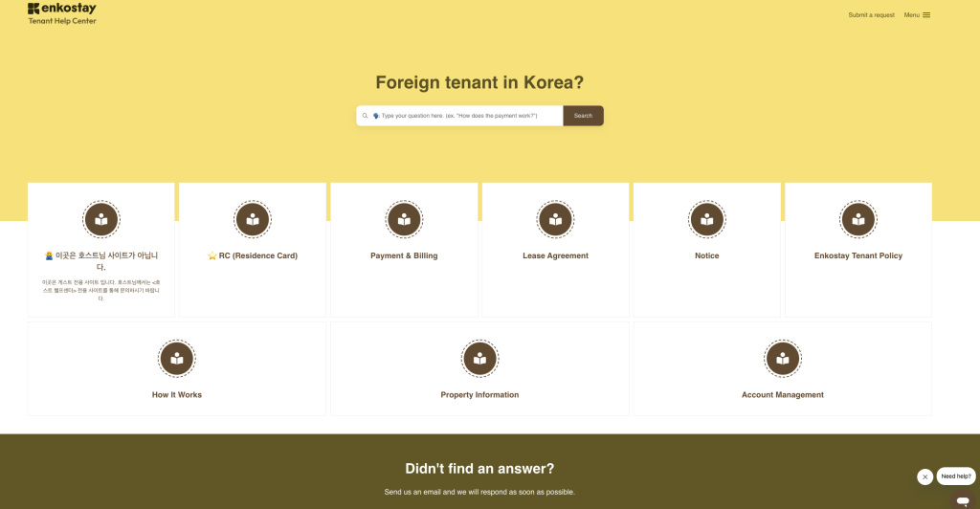The image size is (980, 509).
Task: Click the enkostay logo
Action: coord(62,13)
